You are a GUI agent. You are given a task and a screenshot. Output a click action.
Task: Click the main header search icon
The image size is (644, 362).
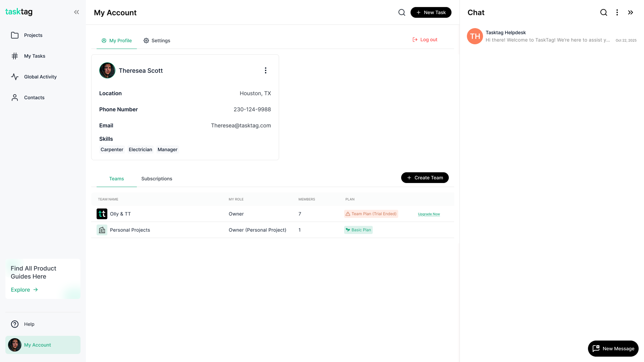401,12
